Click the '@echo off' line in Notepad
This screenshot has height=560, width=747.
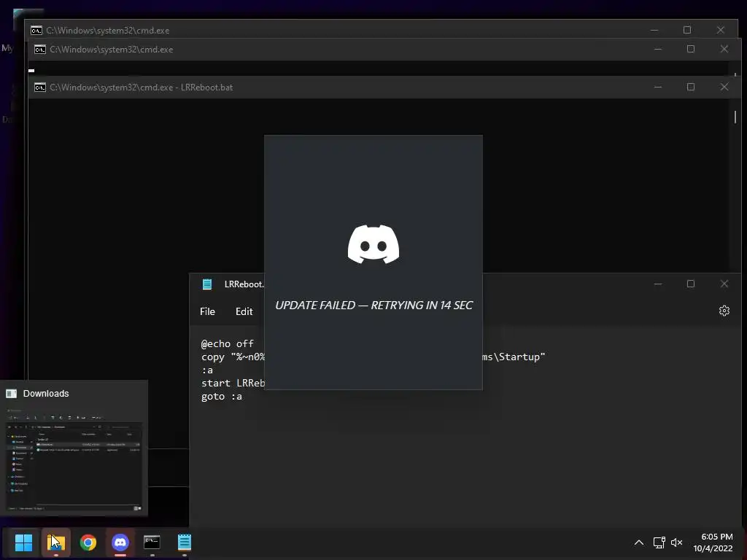(x=228, y=343)
